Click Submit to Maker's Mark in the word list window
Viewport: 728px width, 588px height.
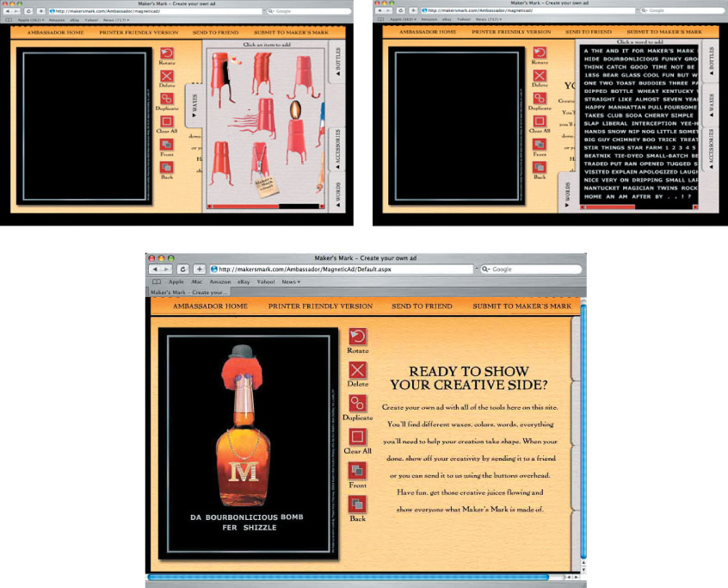pos(664,32)
